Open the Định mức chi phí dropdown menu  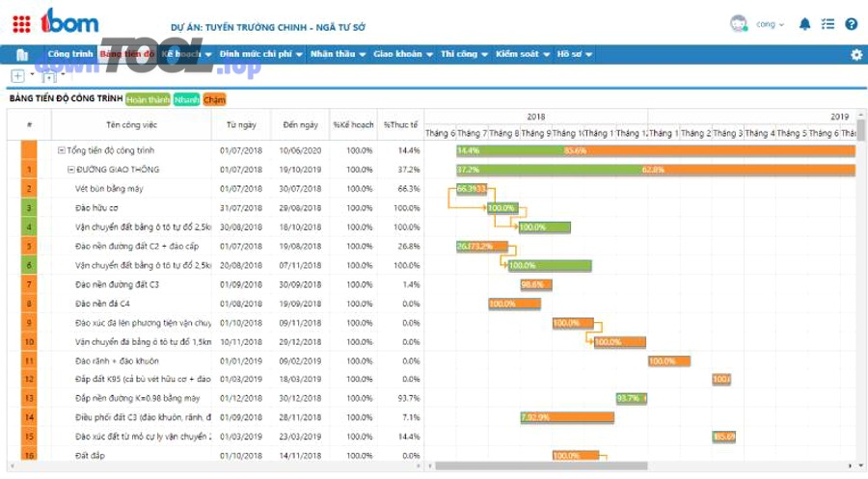point(260,55)
